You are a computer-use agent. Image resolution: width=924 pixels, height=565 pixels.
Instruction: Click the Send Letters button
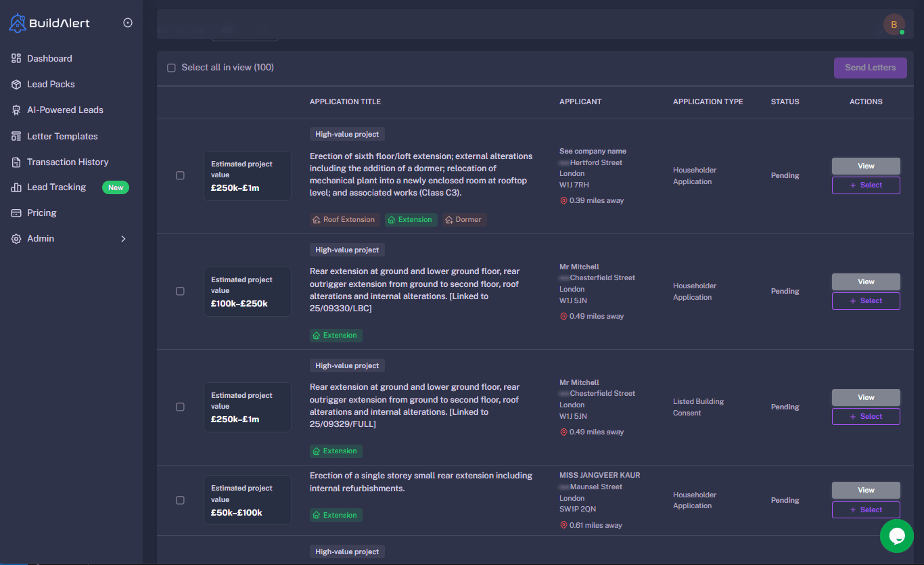[870, 68]
